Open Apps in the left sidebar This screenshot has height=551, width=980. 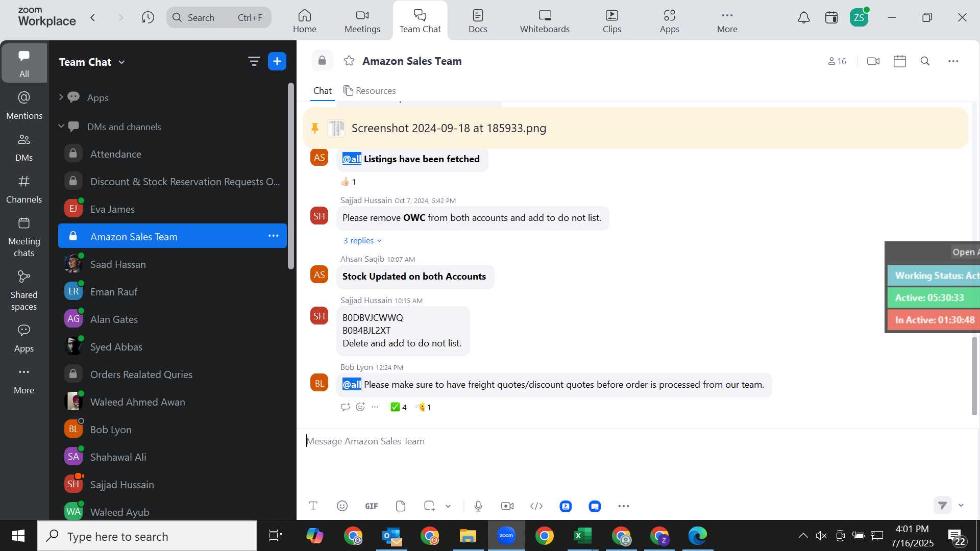click(x=24, y=338)
